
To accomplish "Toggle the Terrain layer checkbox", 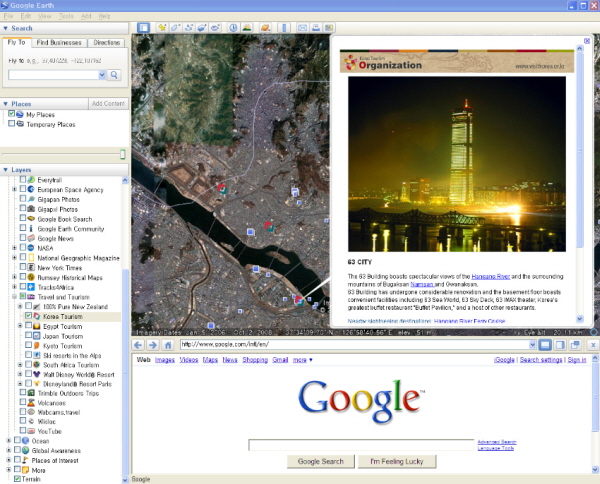I will [17, 479].
